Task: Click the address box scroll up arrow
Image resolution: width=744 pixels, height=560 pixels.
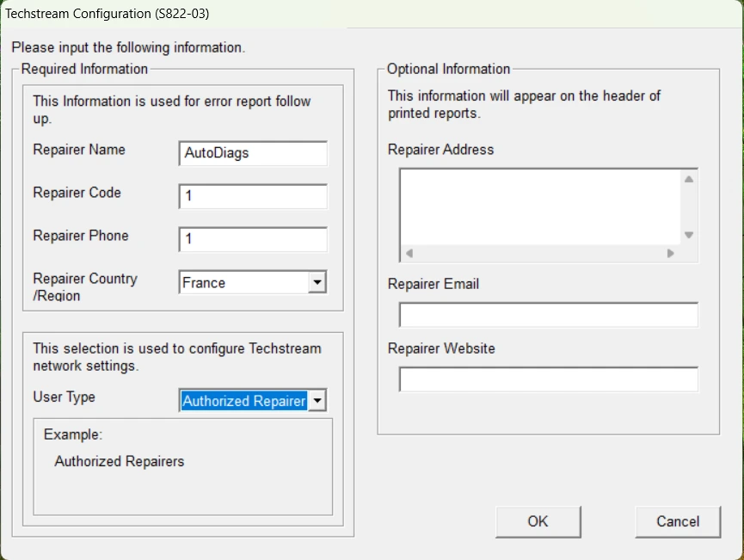Action: [689, 179]
